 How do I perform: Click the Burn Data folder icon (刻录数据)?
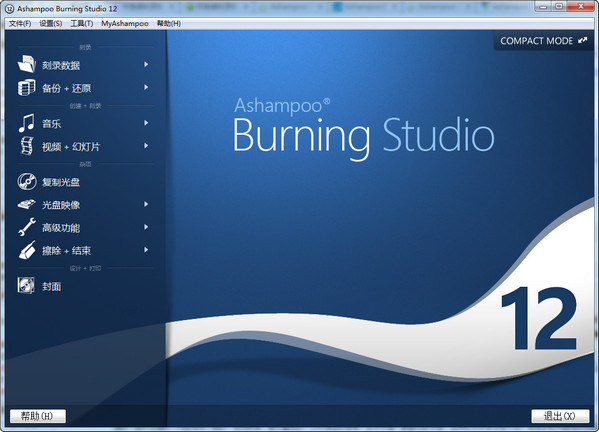[x=27, y=64]
